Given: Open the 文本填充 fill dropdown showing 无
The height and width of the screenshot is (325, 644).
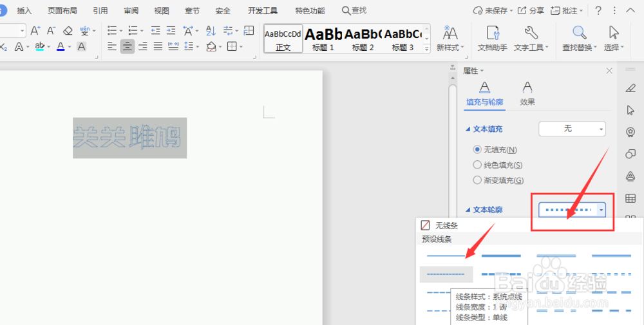Looking at the screenshot, I should (572, 129).
